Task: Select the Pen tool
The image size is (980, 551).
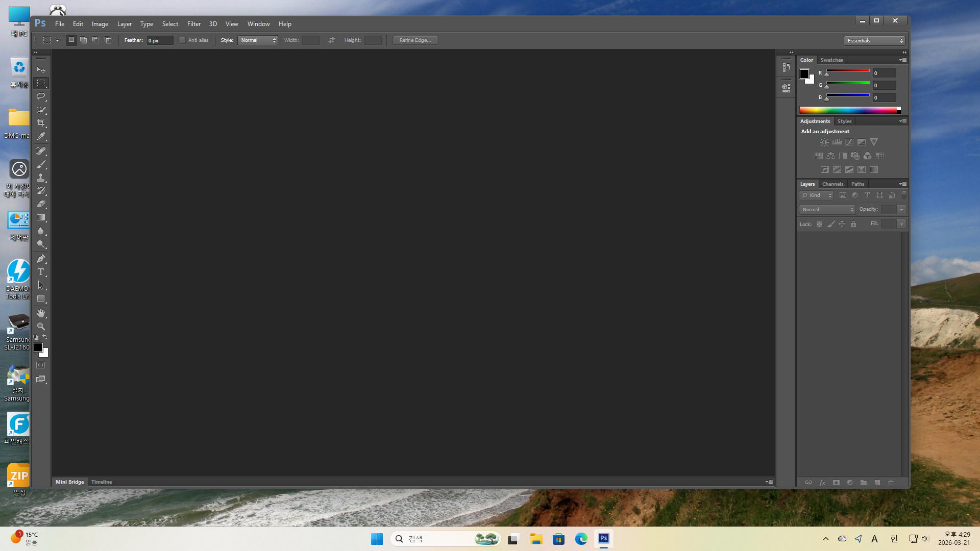Action: tap(41, 259)
